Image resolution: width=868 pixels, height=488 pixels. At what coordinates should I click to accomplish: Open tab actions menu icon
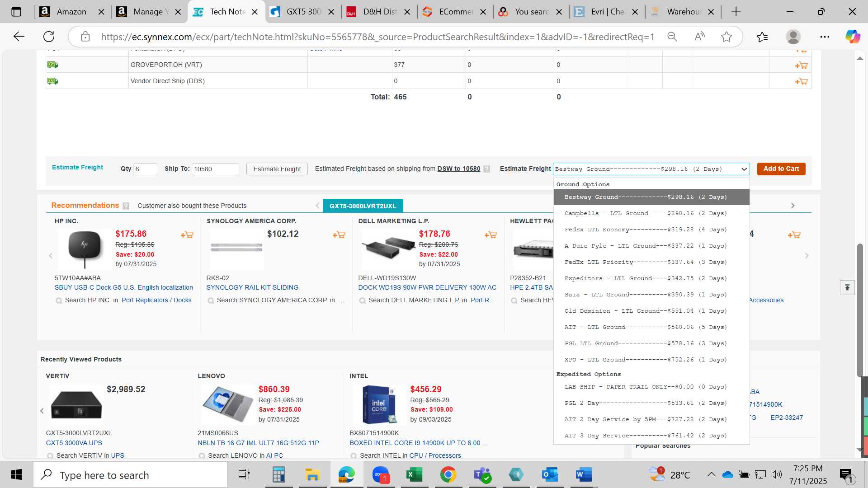(x=16, y=12)
